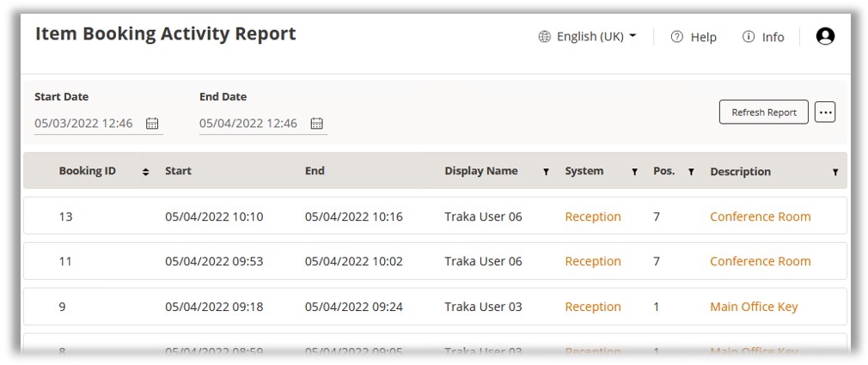The image size is (868, 365).
Task: Click the End Date input field
Action: tap(248, 124)
